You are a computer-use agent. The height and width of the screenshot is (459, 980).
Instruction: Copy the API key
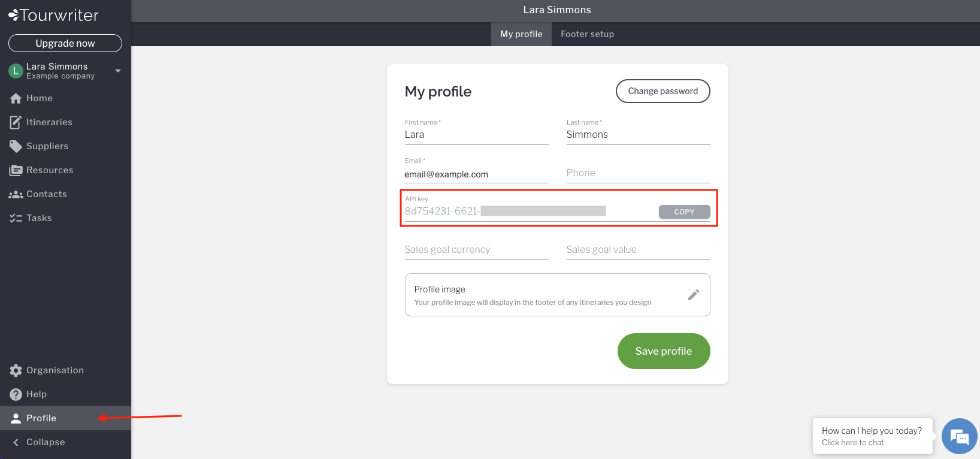684,212
